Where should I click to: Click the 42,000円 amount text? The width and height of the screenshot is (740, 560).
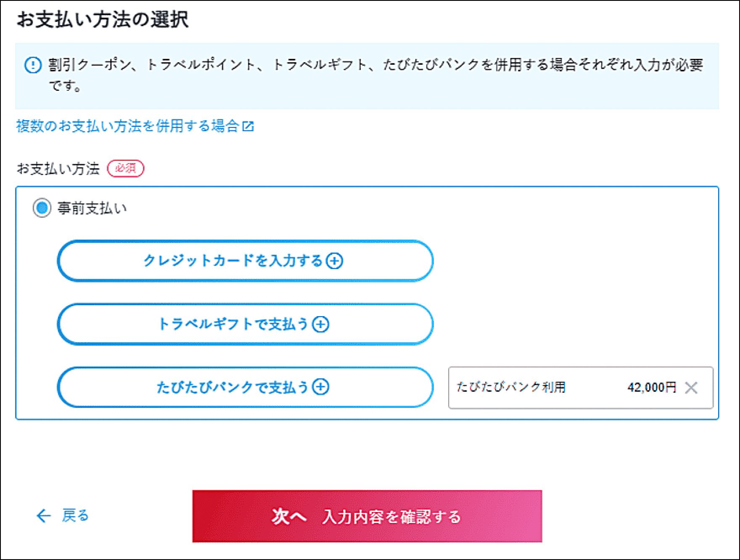(x=651, y=387)
